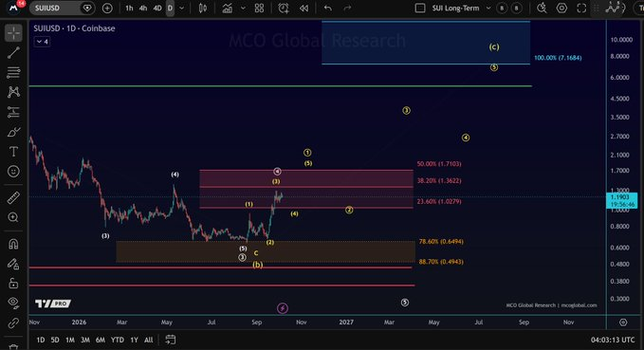Select the green horizontal line on chart
This screenshot has width=644, height=350.
pyautogui.click(x=281, y=86)
